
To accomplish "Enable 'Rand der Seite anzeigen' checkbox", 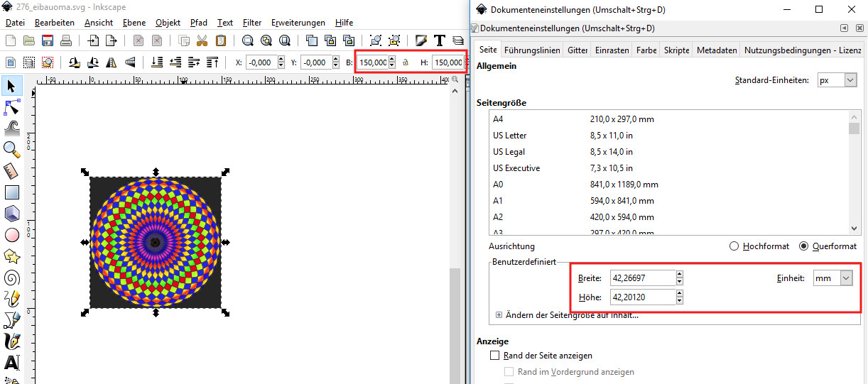I will 495,356.
